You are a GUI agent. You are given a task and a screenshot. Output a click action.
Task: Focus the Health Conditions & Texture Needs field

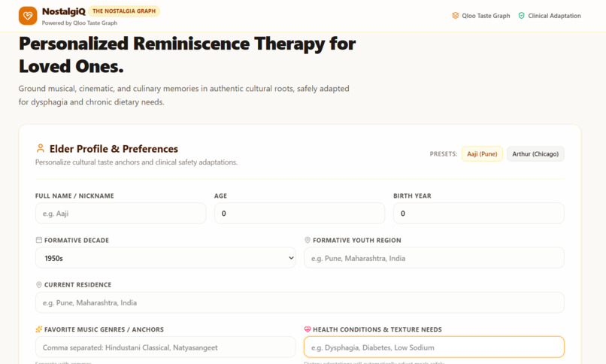434,347
